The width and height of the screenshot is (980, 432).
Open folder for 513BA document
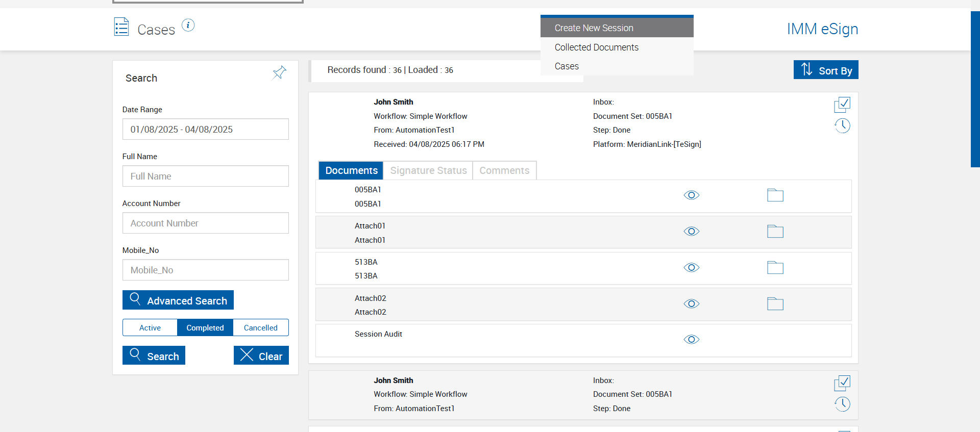(x=775, y=268)
